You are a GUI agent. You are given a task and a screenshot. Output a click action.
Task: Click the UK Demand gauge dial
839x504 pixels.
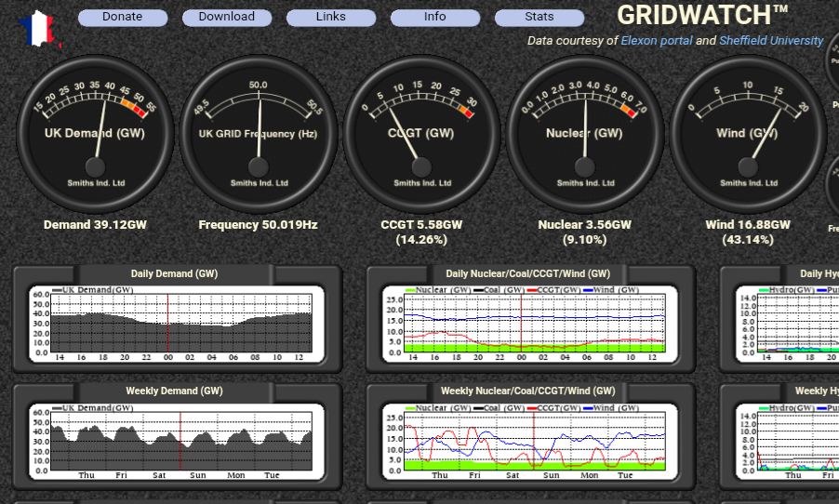[95, 133]
